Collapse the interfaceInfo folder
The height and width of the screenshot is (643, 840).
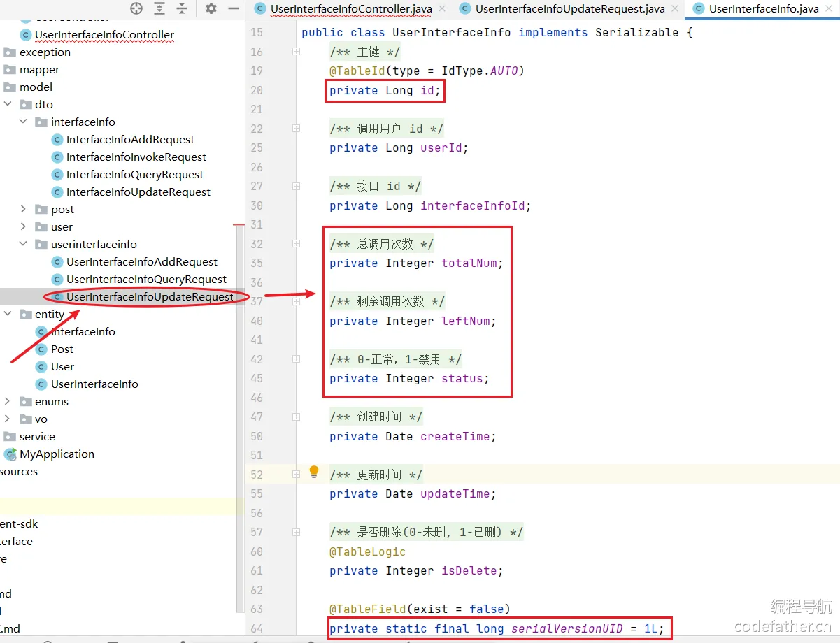23,122
